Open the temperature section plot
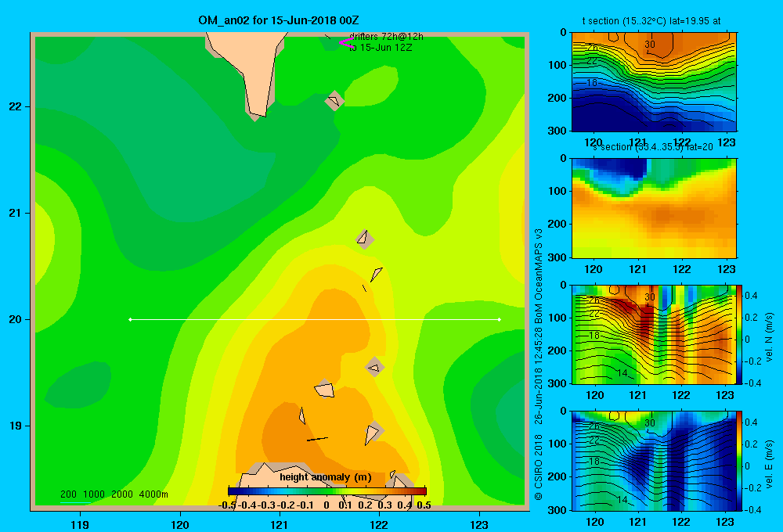 click(654, 82)
